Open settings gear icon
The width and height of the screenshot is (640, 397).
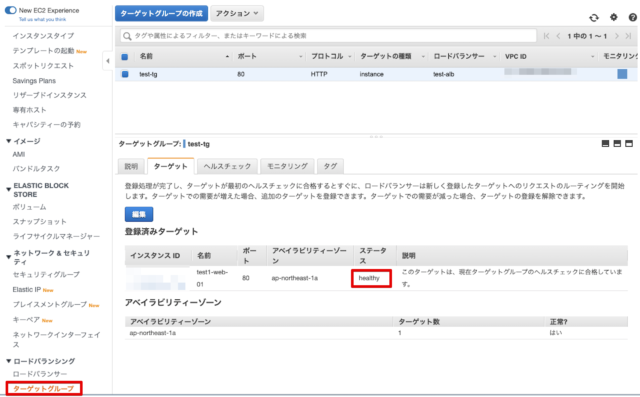coord(613,17)
